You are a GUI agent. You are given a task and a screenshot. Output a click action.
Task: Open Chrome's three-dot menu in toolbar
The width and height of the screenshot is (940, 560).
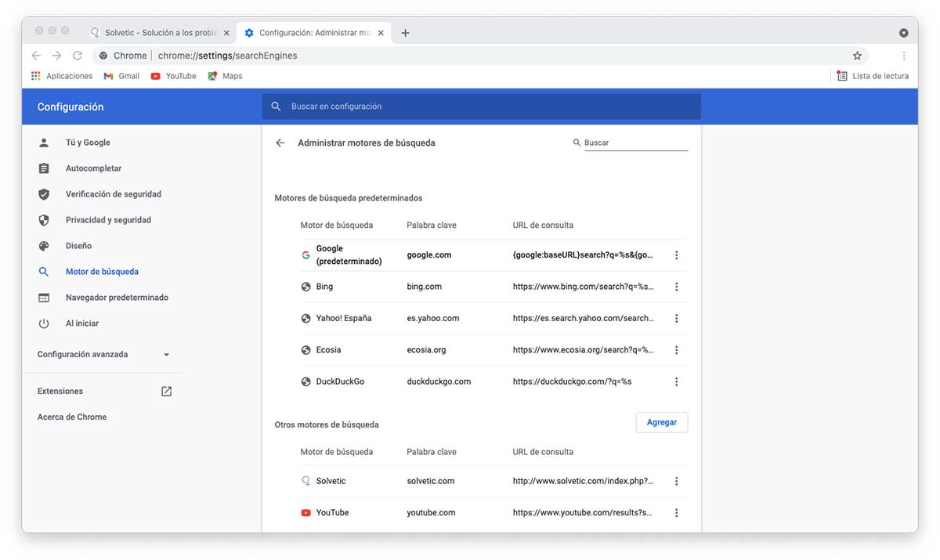point(904,56)
